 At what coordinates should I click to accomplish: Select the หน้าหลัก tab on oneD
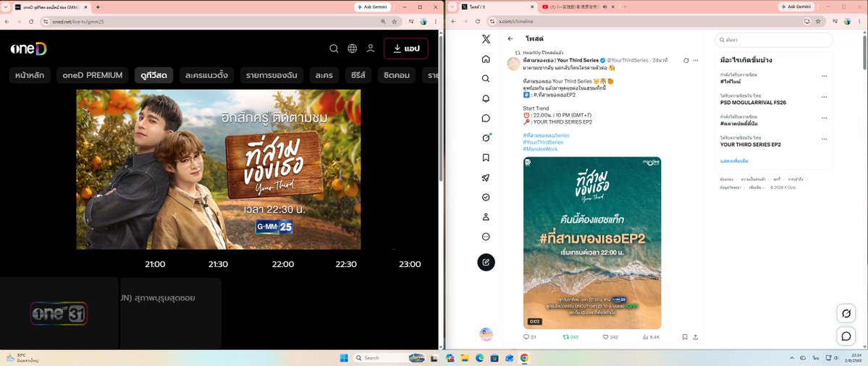[x=30, y=75]
